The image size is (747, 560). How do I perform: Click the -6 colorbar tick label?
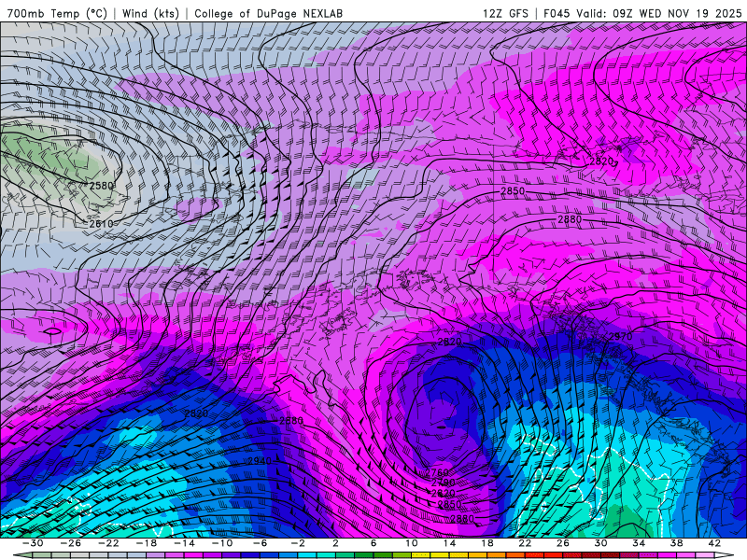click(260, 543)
